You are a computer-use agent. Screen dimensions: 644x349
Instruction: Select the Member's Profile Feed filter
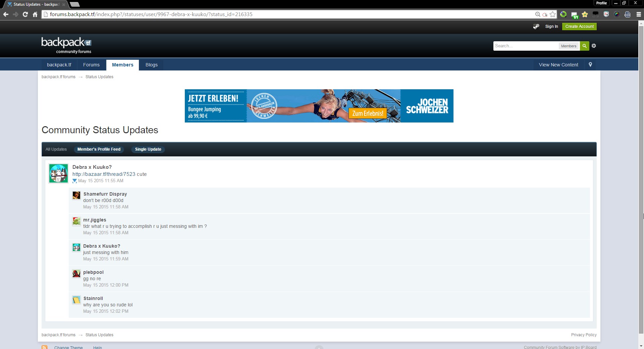point(99,149)
